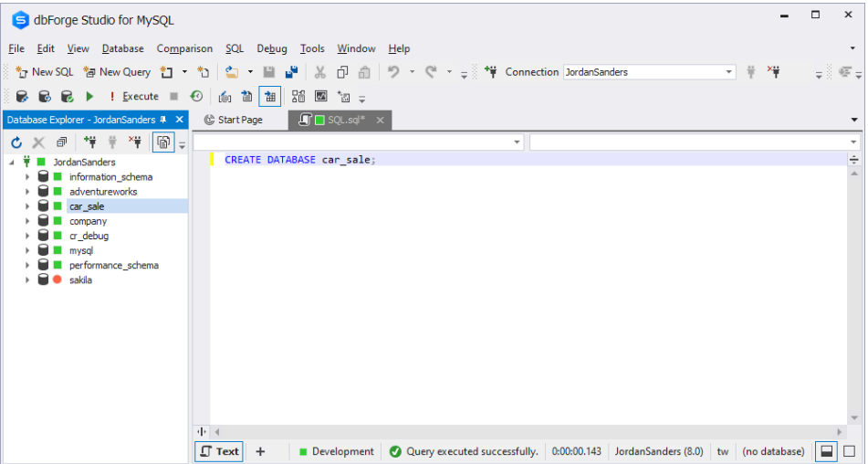The image size is (868, 464).
Task: Close the Database Explorer panel
Action: tap(180, 120)
